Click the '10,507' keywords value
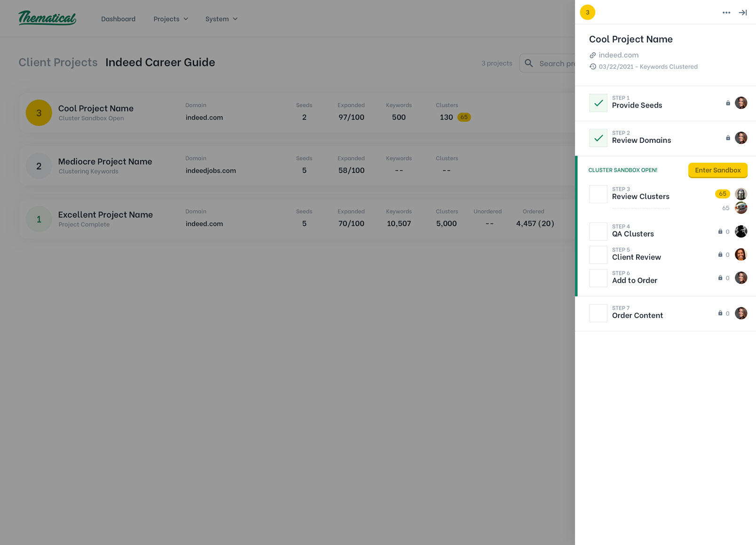The height and width of the screenshot is (545, 756). 399,223
